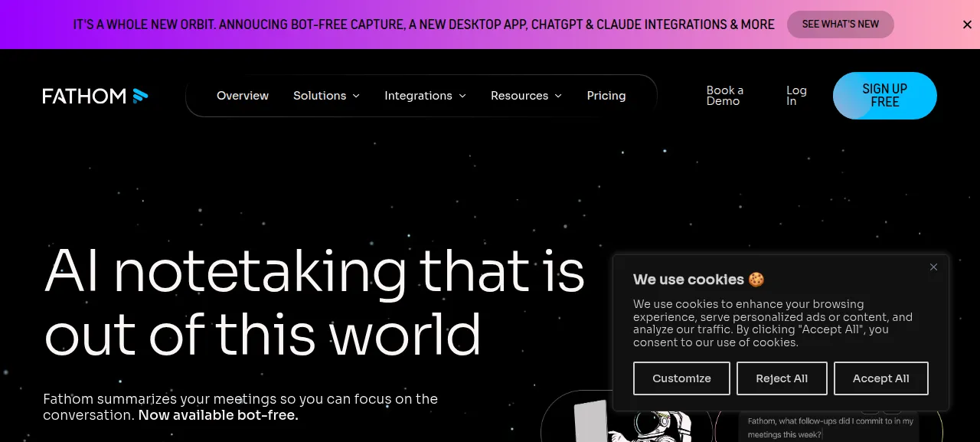
Task: Expand the Integrations dropdown chevron
Action: point(462,96)
